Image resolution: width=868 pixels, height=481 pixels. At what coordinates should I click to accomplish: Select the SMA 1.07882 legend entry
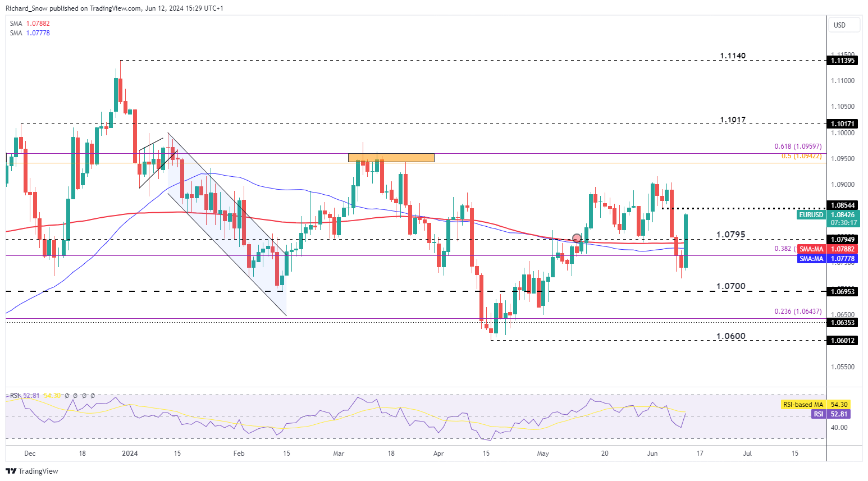tap(30, 24)
